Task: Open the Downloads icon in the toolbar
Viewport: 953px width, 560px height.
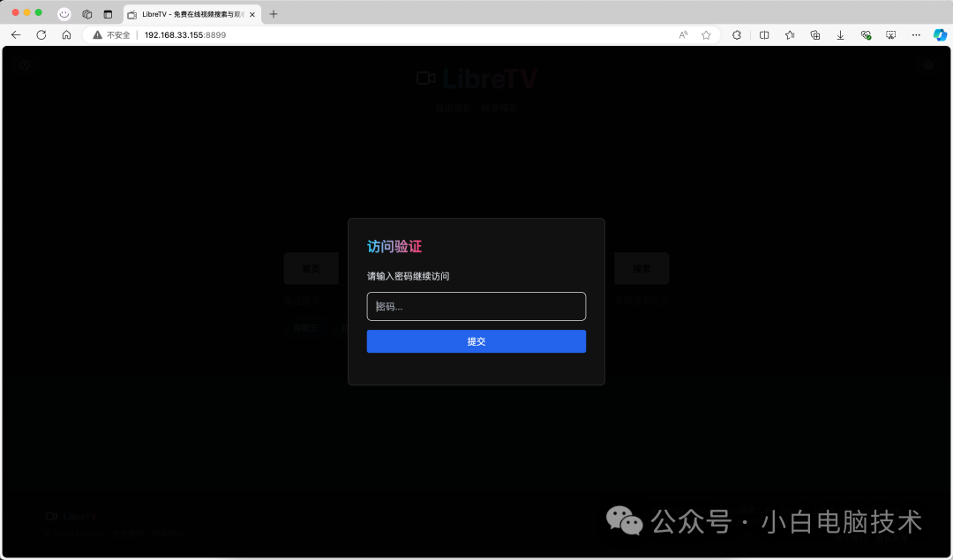Action: tap(840, 34)
